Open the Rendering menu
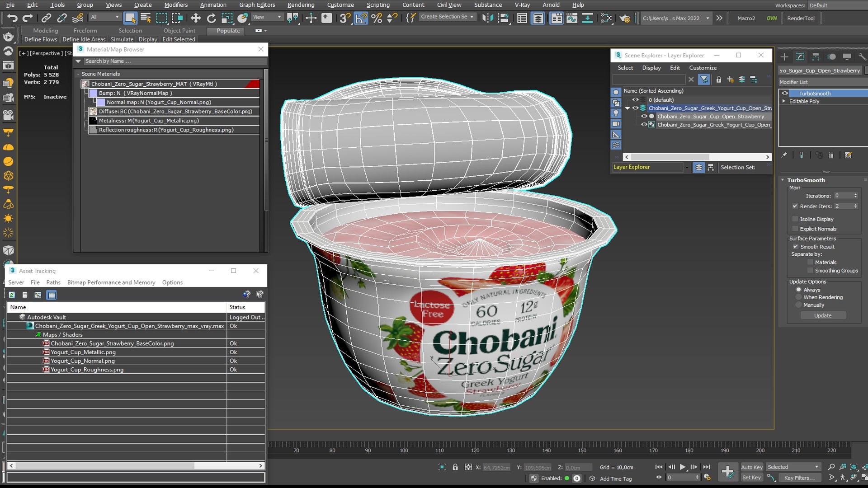868x488 pixels. (x=301, y=5)
